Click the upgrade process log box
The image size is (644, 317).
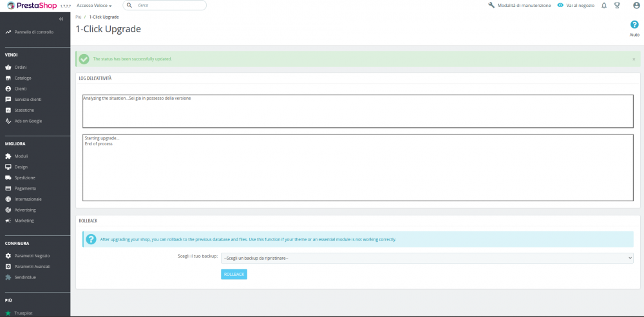point(357,168)
